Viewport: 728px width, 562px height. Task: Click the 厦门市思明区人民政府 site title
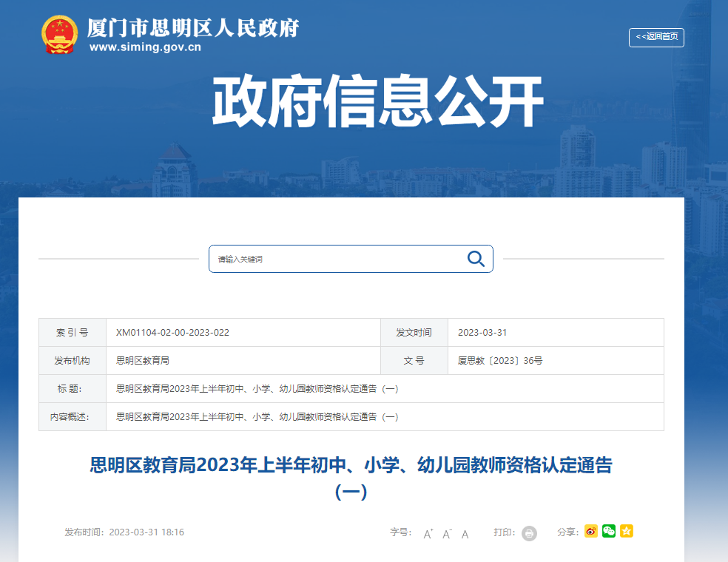pos(192,28)
